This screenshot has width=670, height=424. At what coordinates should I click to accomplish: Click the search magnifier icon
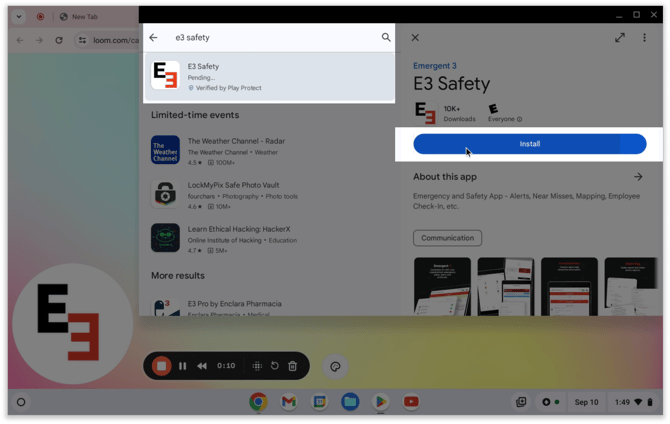[386, 38]
